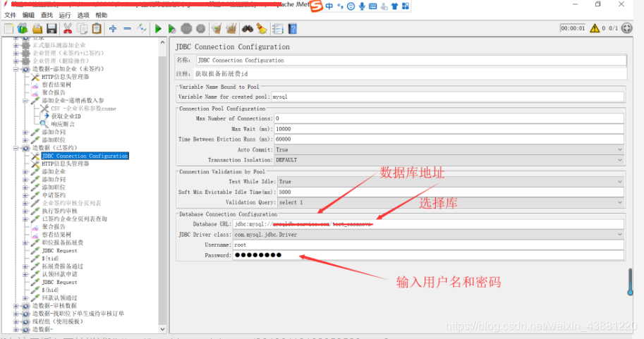This screenshot has width=644, height=339.
Task: Open the 编辑 menu
Action: tap(28, 16)
